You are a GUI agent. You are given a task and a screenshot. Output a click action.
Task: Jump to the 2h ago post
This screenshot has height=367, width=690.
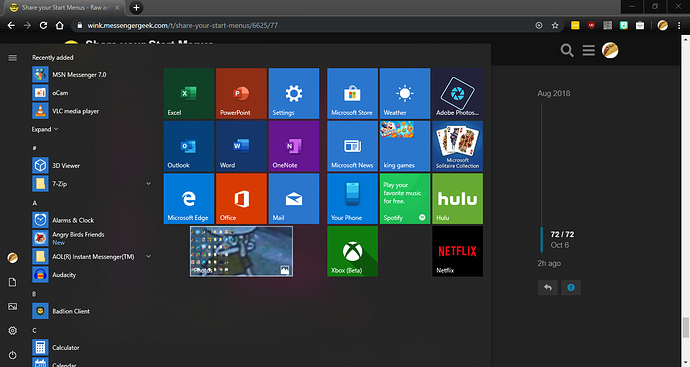pyautogui.click(x=549, y=263)
